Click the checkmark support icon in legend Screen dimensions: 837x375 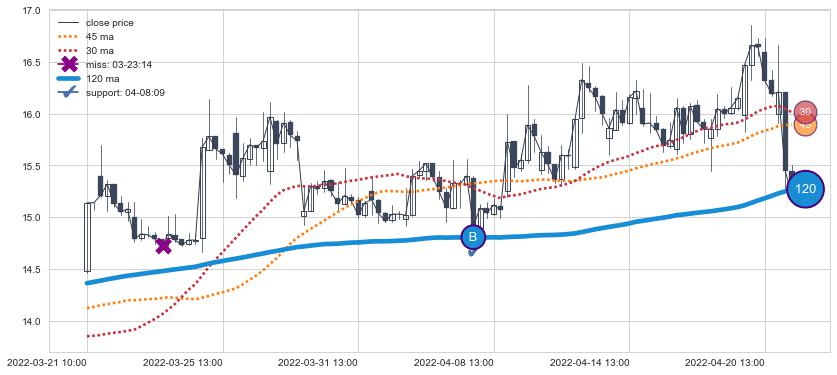pos(69,93)
